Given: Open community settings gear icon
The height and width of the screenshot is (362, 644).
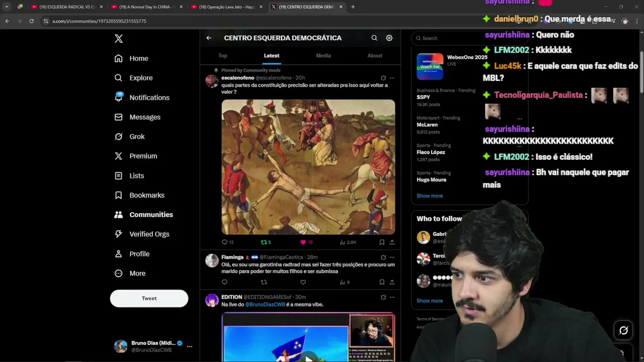Looking at the screenshot, I should coord(389,38).
